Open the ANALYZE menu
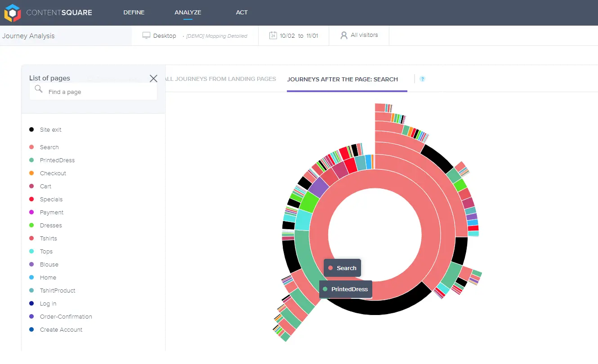Screen dimensions: 598x364 point(187,13)
